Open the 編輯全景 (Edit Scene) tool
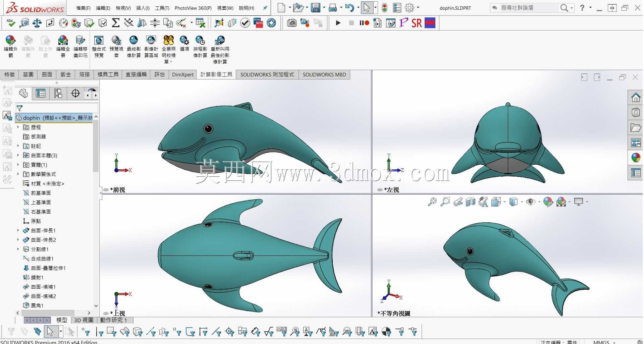 [63, 47]
